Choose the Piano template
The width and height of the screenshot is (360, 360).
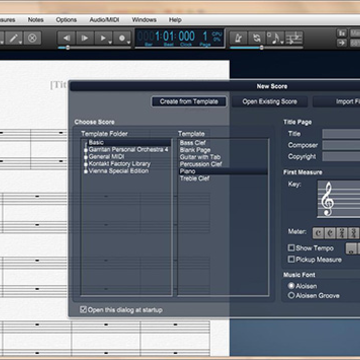pyautogui.click(x=223, y=171)
